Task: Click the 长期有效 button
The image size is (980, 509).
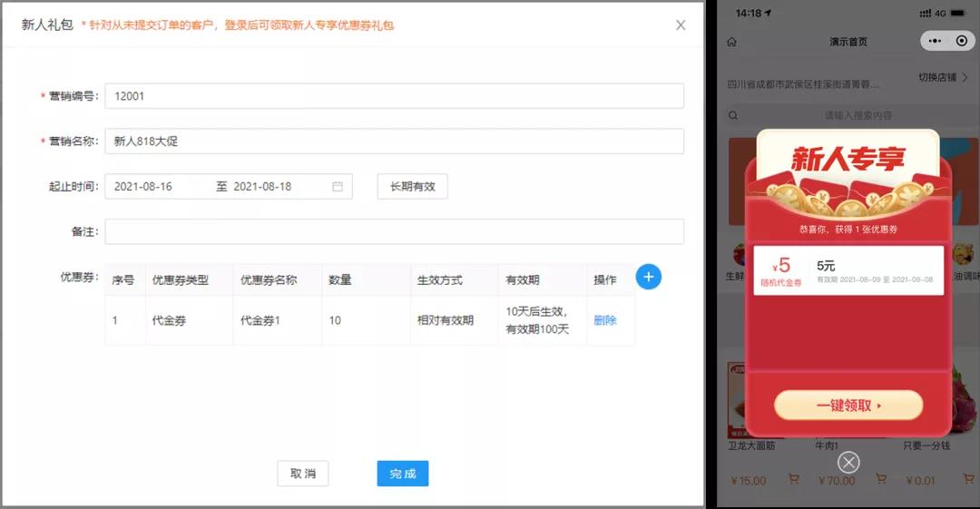Action: (412, 187)
